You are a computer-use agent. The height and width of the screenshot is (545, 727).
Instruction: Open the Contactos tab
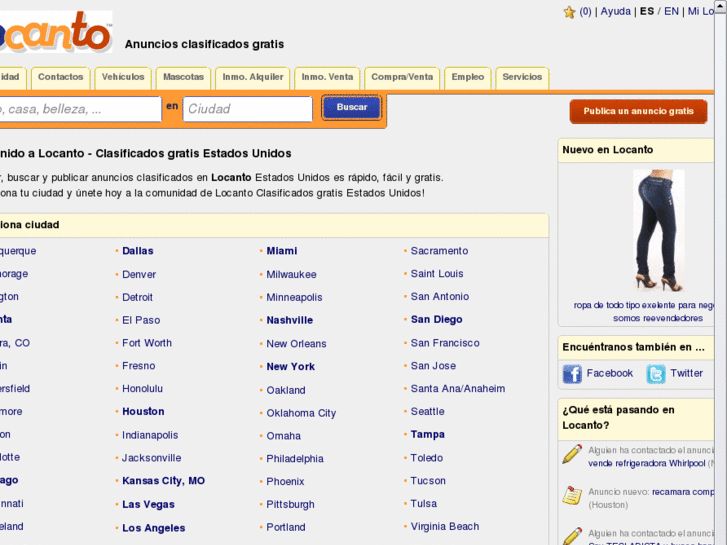coord(60,77)
